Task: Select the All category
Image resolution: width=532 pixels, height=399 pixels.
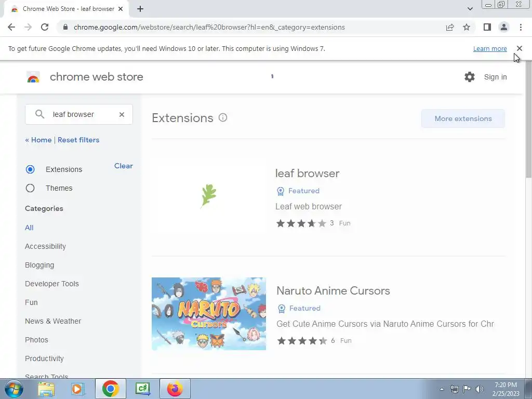Action: click(x=29, y=228)
